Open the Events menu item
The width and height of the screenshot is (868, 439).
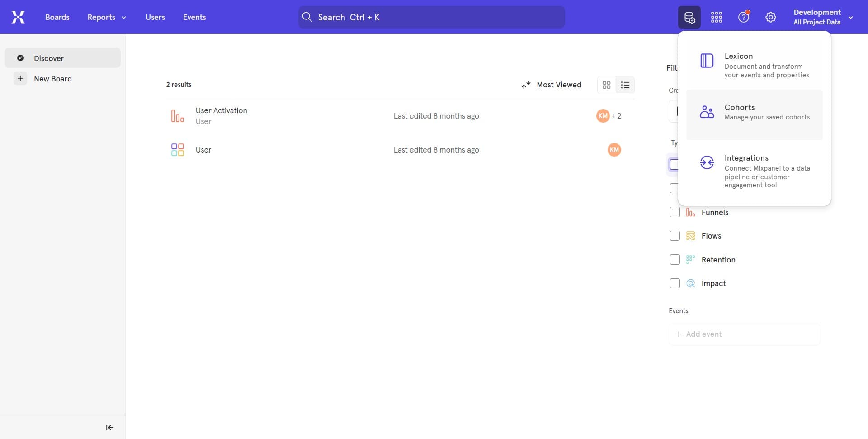click(x=194, y=17)
